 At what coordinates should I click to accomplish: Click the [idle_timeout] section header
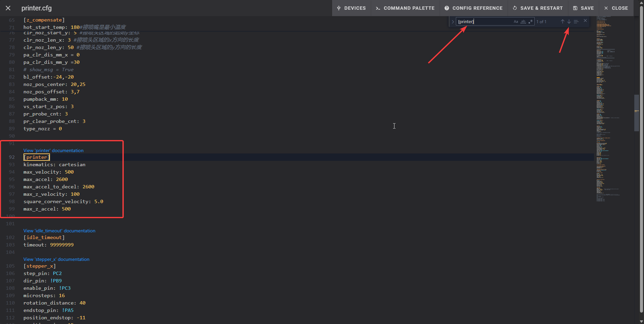pos(44,237)
